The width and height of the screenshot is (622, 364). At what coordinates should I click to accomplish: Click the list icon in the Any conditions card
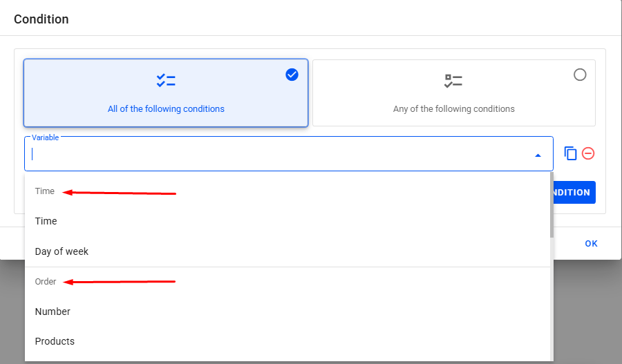pos(453,81)
